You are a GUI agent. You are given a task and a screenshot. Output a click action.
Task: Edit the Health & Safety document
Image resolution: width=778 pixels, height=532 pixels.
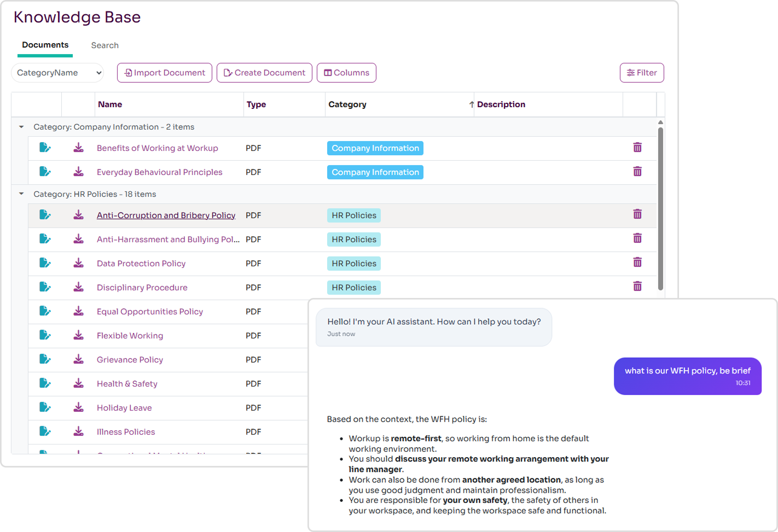[x=45, y=383]
